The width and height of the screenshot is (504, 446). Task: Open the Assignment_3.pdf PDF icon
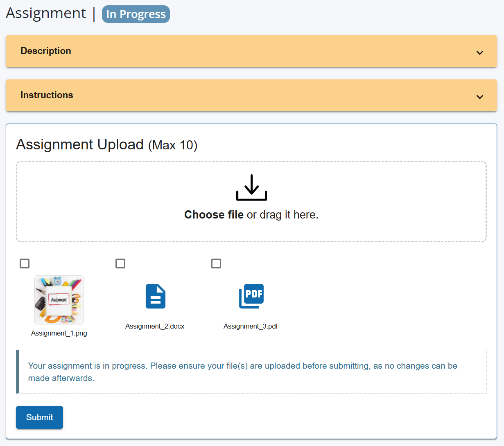[251, 296]
